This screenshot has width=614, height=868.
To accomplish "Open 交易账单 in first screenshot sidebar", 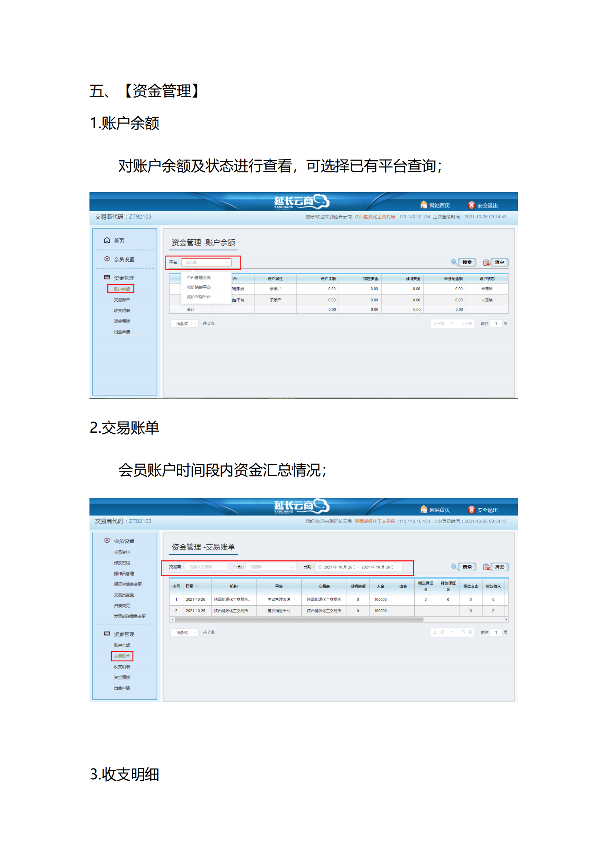I will pos(122,300).
